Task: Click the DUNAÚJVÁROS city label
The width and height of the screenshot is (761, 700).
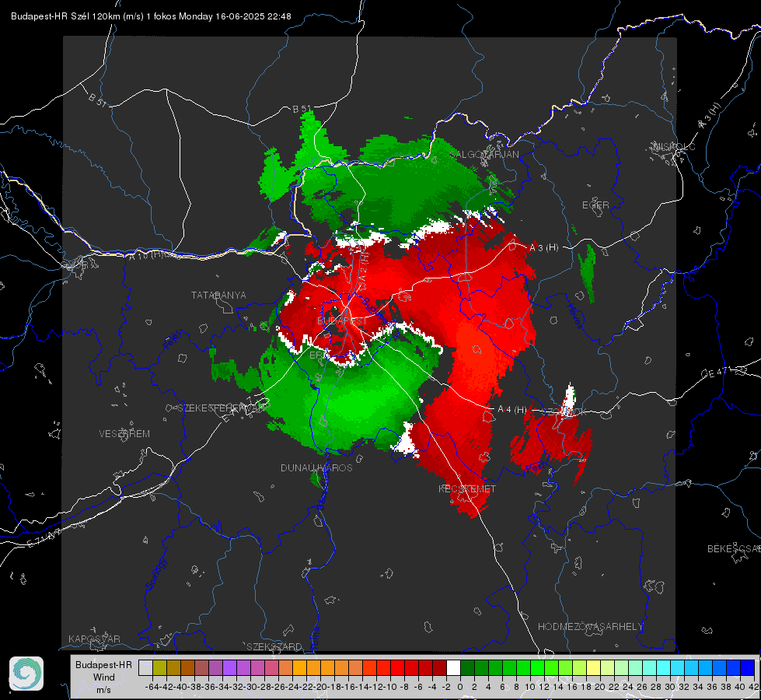Action: pos(316,467)
